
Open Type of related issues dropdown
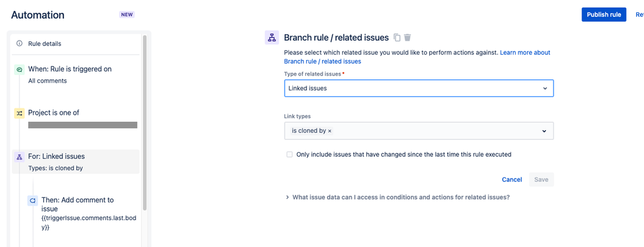(419, 88)
